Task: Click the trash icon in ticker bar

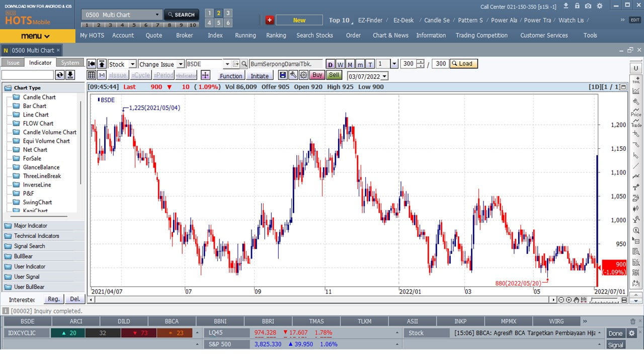Action: click(x=633, y=321)
